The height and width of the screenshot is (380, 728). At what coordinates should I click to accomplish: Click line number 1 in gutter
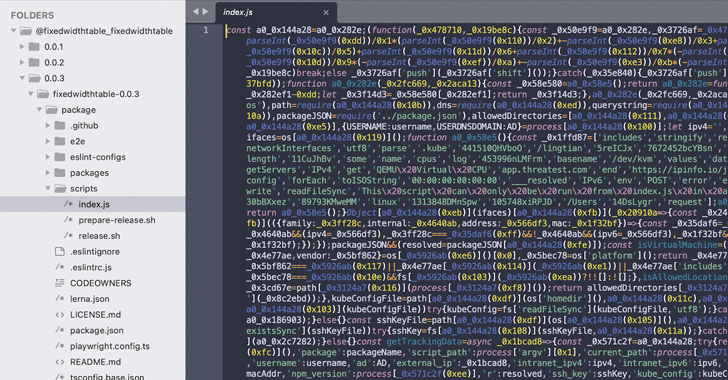[206, 30]
